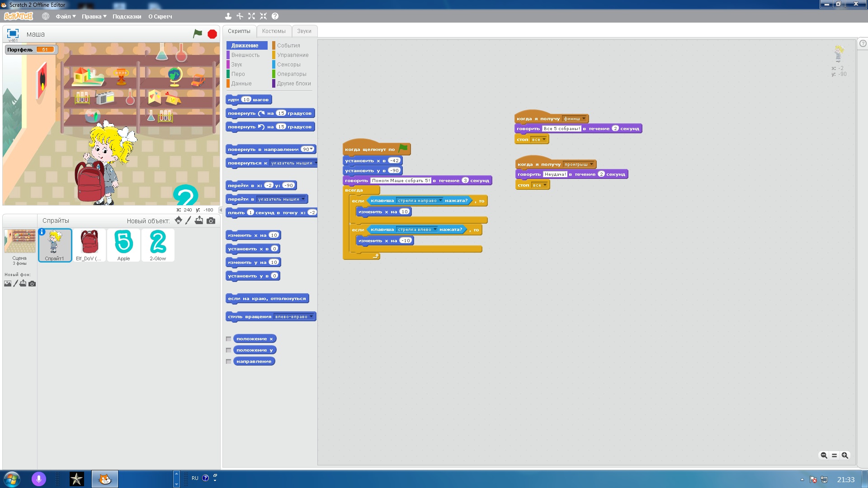Toggle the 'положение x' reporter checkbox
868x488 pixels.
pyautogui.click(x=228, y=339)
